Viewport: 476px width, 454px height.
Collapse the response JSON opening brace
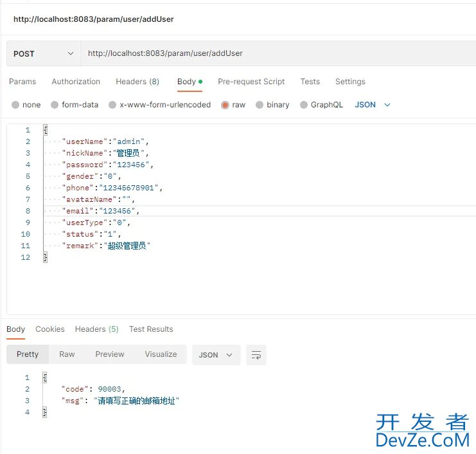click(44, 377)
